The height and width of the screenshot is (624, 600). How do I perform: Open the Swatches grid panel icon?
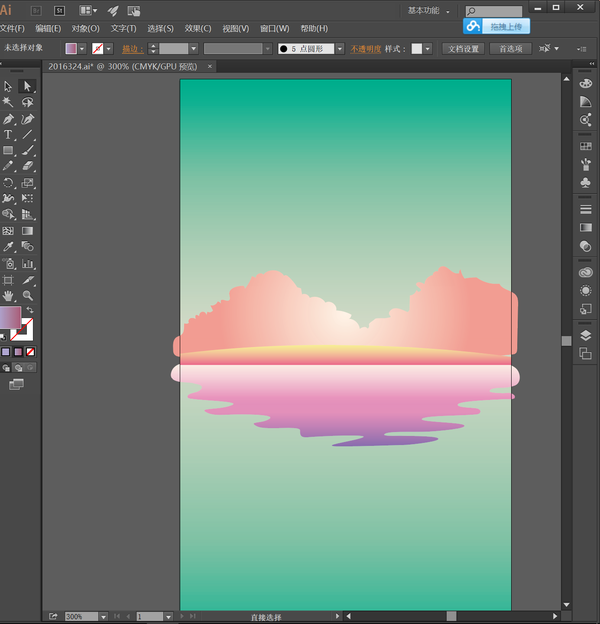585,146
